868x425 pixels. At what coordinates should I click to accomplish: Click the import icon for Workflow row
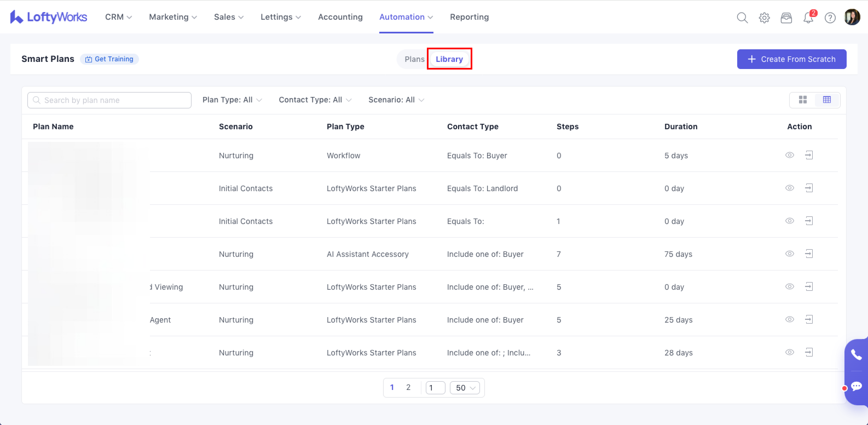tap(809, 155)
